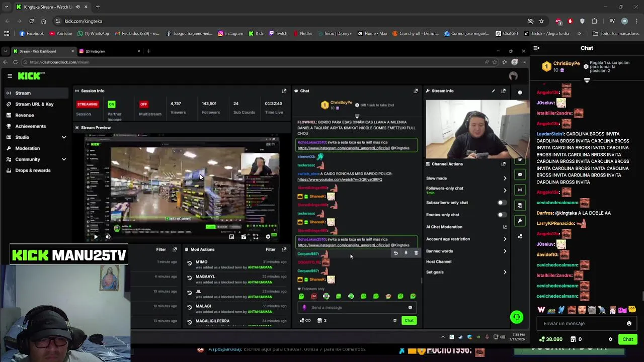Click the Enviar un mensaje field
The width and height of the screenshot is (644, 362).
click(x=586, y=324)
